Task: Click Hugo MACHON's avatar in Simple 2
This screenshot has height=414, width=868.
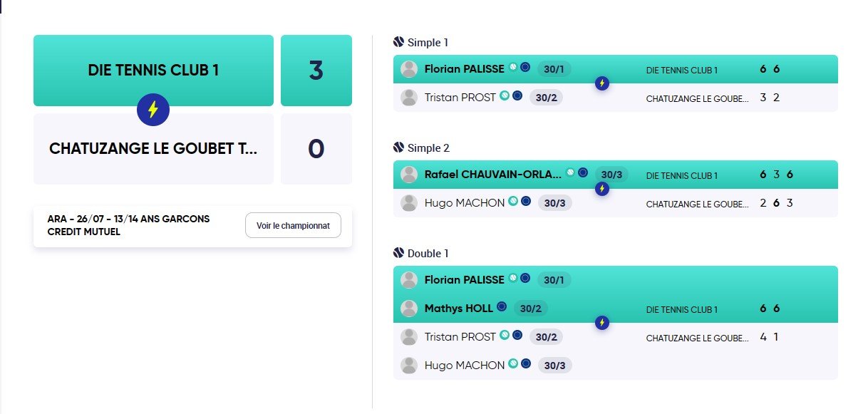Action: 409,203
